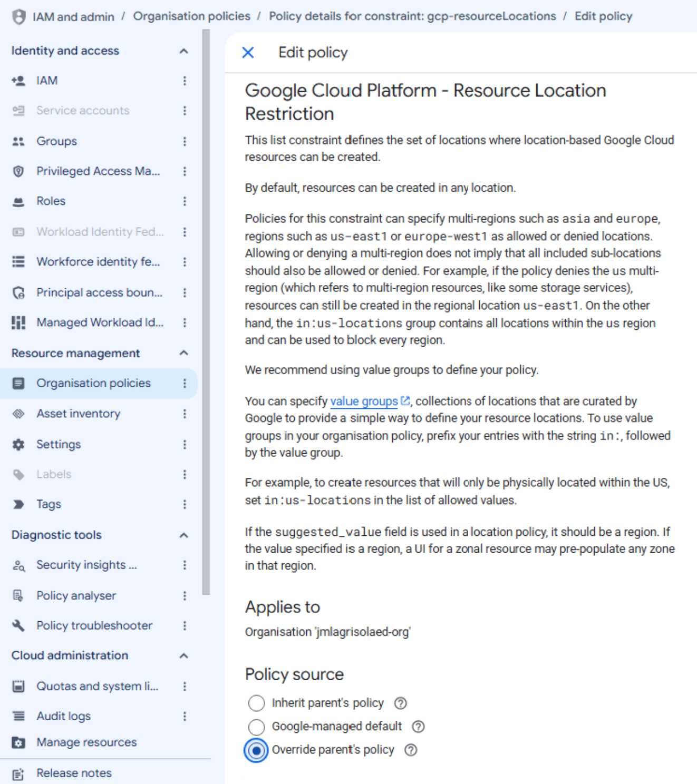Click the Asset inventory diamond icon
Image resolution: width=697 pixels, height=784 pixels.
click(x=18, y=414)
